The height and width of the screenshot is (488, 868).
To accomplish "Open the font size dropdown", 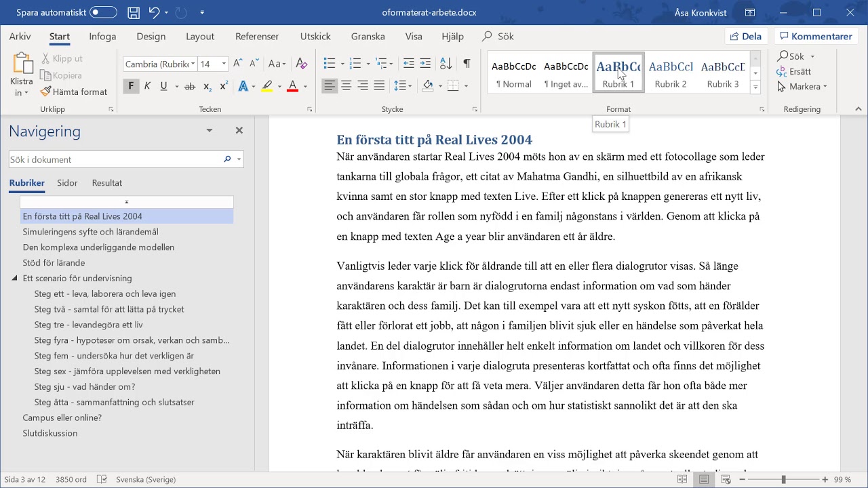I will point(224,64).
